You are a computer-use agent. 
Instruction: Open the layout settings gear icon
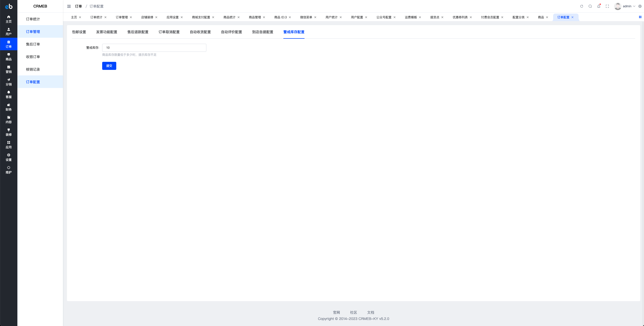tap(640, 6)
